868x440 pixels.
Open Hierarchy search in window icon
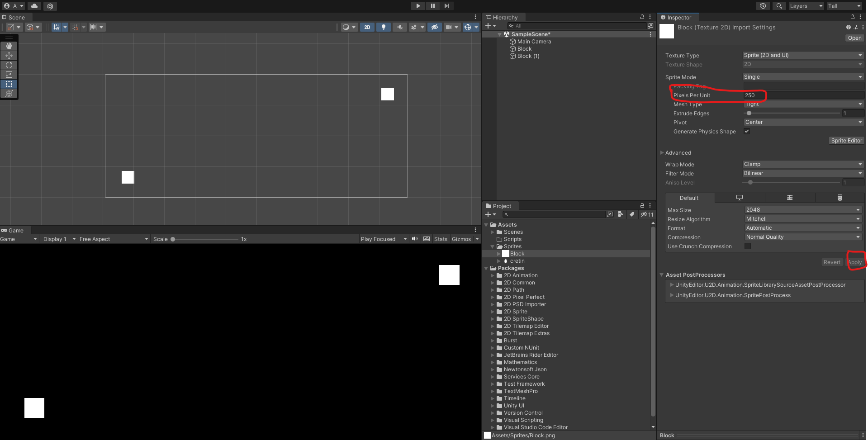tap(650, 26)
